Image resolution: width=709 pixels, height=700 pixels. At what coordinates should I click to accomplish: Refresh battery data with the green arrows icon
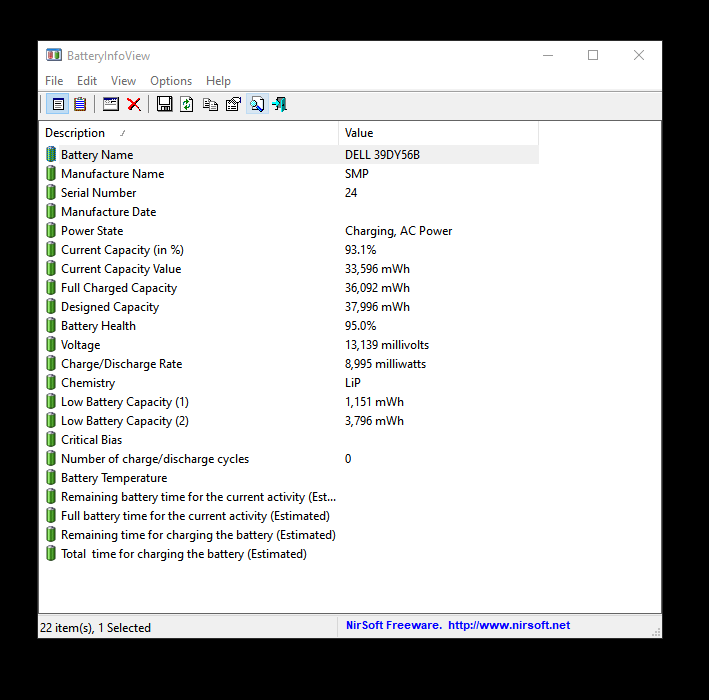point(187,104)
